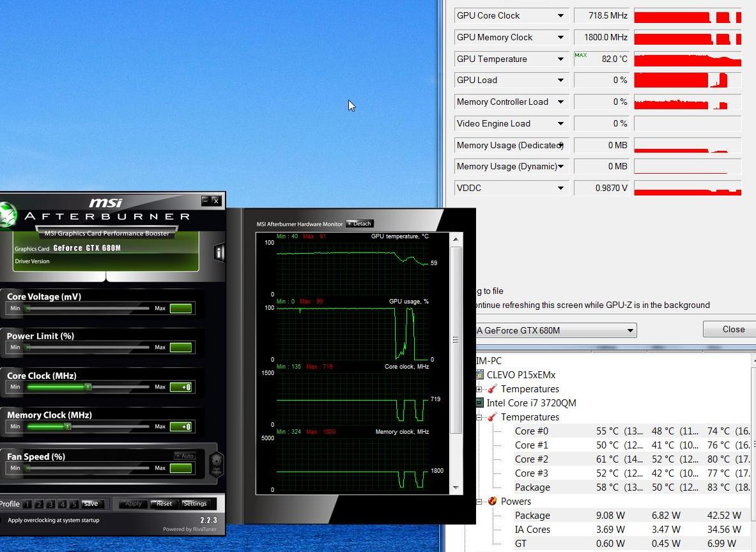
Task: Adjust the Power Limit slider
Action: pyautogui.click(x=87, y=348)
